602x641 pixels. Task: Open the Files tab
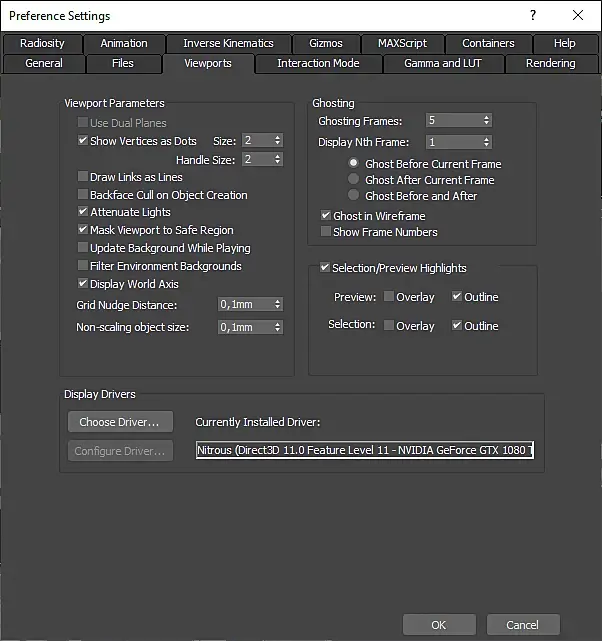pyautogui.click(x=123, y=63)
